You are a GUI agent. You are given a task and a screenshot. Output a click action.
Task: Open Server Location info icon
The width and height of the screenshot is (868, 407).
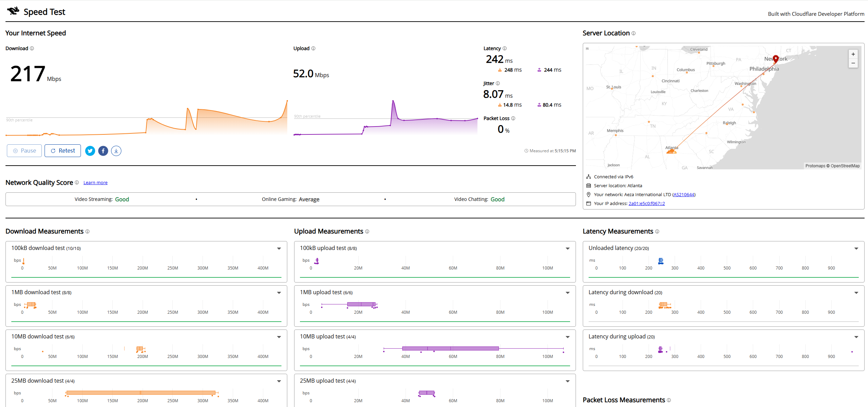(634, 33)
